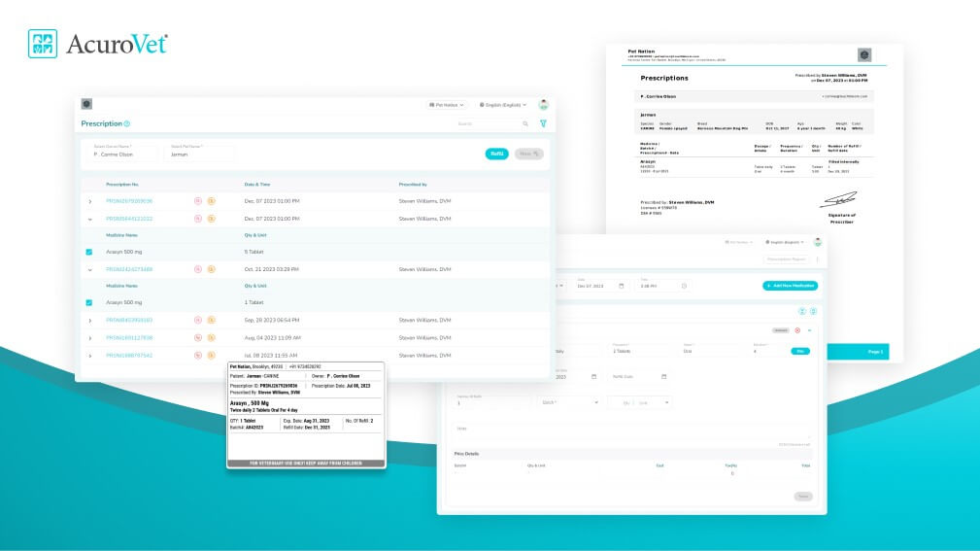Open the Pet Nation clinic dropdown
Screen dimensions: 980x551
(447, 104)
